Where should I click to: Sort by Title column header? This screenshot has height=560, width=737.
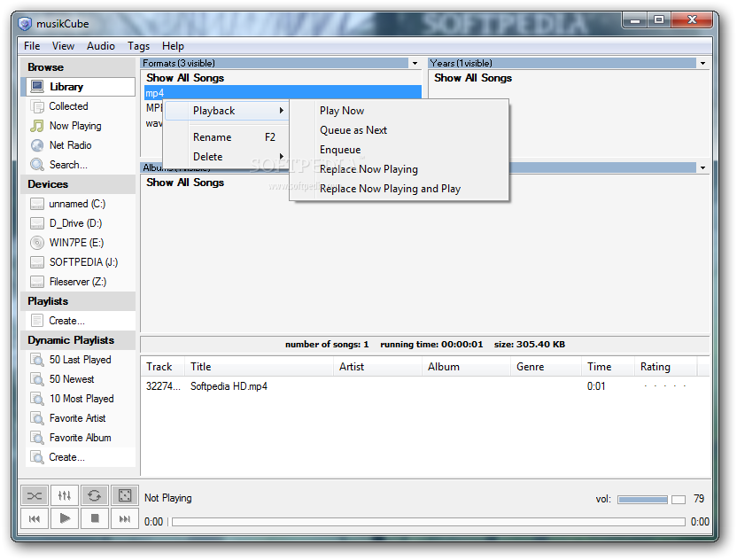pos(259,367)
